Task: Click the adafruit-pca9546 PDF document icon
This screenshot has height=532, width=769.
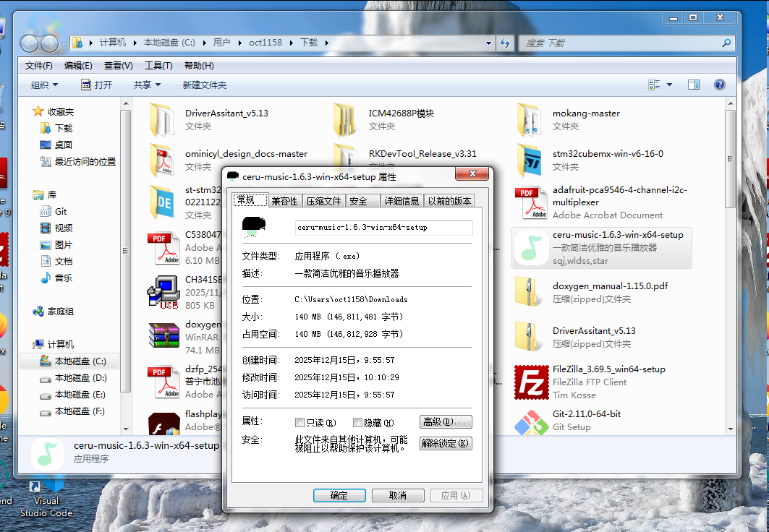Action: [x=531, y=202]
